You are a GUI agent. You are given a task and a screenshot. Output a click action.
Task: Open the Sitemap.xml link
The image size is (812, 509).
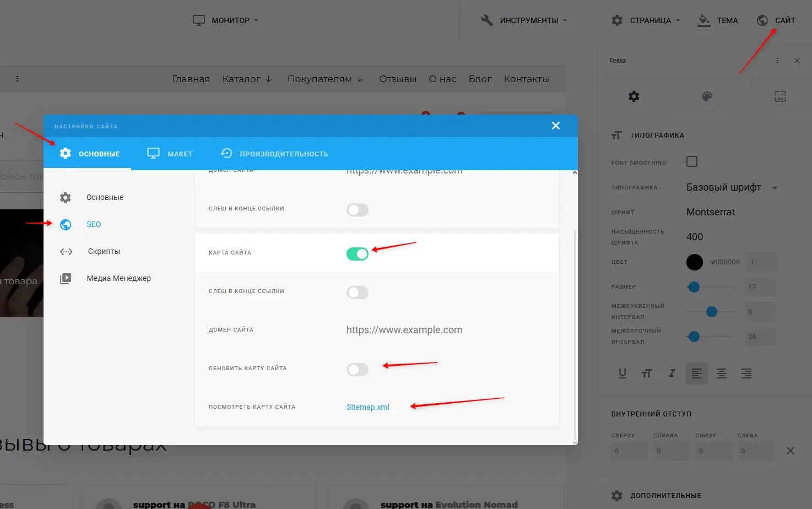[367, 407]
